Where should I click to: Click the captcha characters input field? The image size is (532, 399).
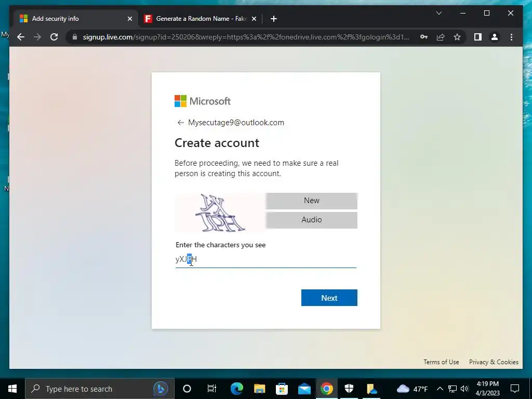click(x=265, y=260)
